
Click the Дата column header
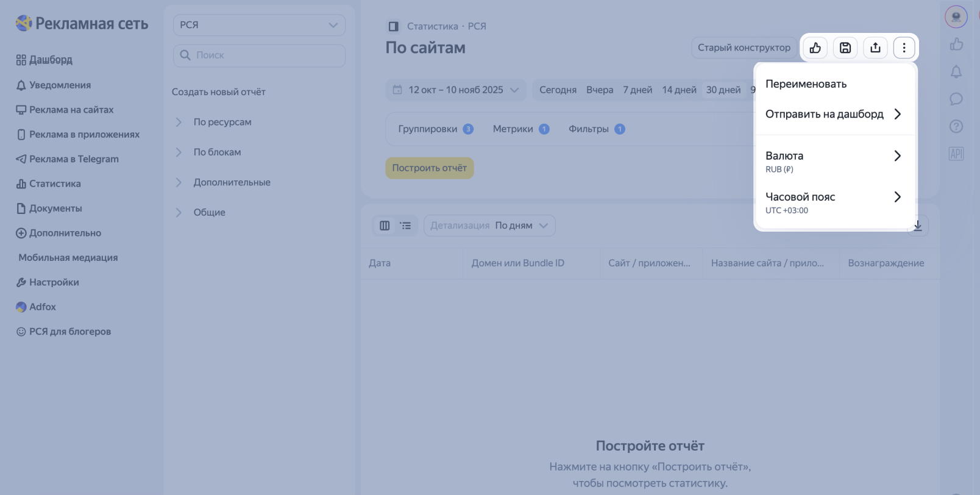(x=380, y=263)
